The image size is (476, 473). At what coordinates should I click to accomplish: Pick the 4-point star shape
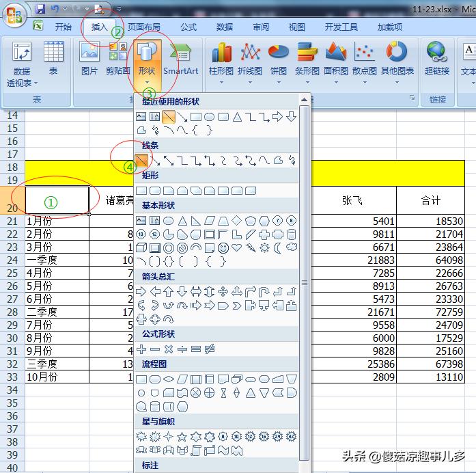(169, 437)
